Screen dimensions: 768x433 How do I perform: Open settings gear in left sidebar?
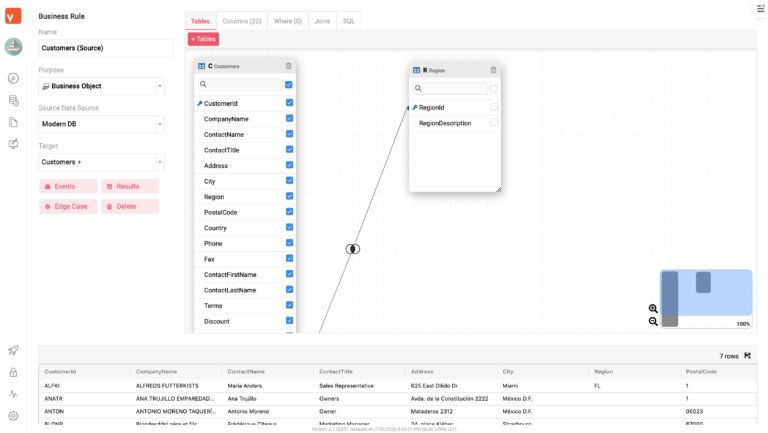13,416
